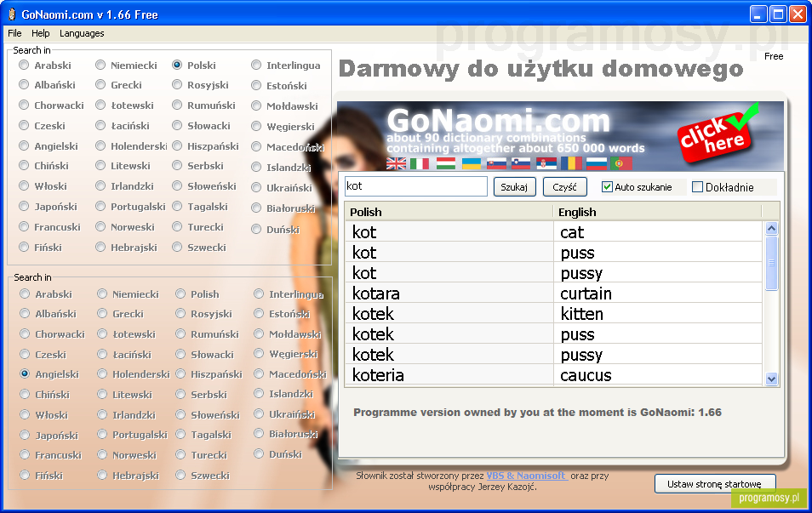Select Rosyjski in the lower language group

[x=180, y=314]
